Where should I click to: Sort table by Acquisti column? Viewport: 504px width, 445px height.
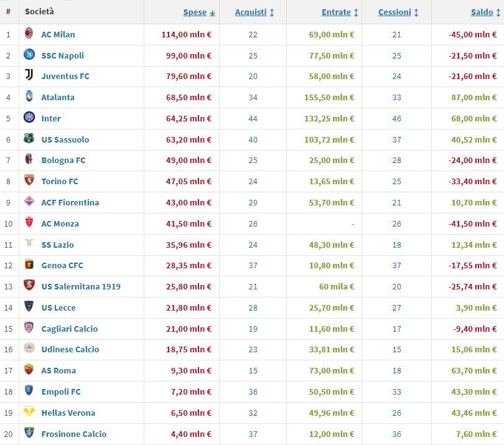251,12
